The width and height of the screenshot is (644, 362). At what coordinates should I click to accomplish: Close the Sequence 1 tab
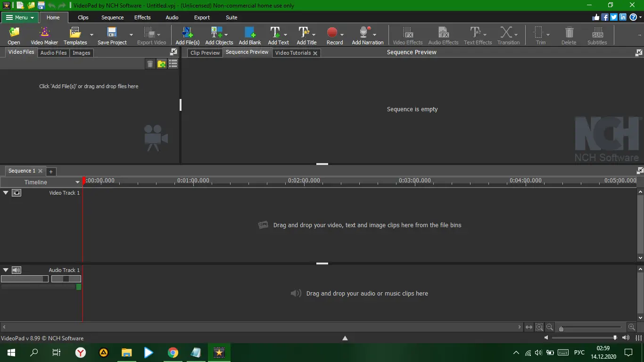(x=40, y=171)
